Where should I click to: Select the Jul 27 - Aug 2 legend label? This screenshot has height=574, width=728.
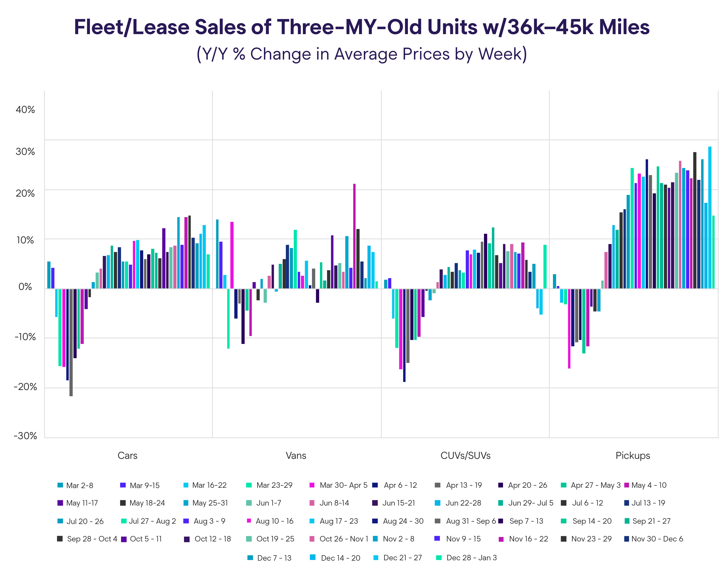point(152,521)
